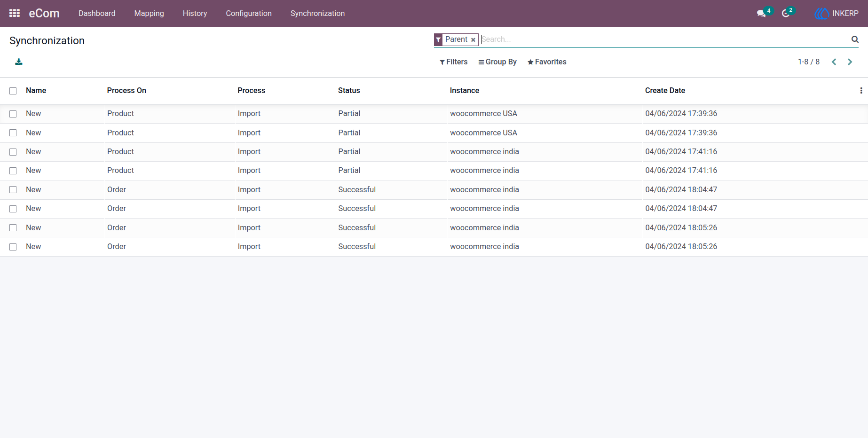Tick checkbox for last Order row

tap(13, 247)
